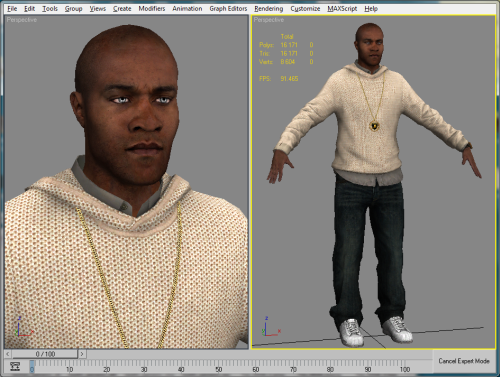Click the 0 / 100 time slider handle
500x377 pixels.
tap(45, 354)
